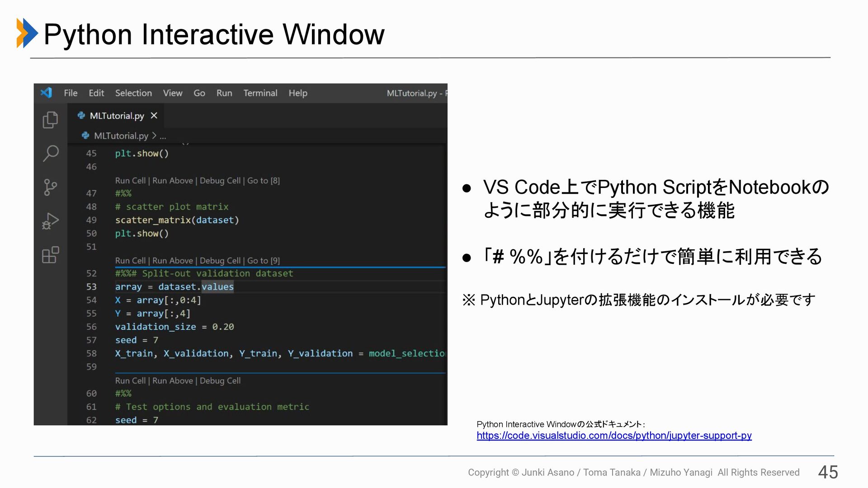Open the Run and Debug icon
868x488 pixels.
(x=50, y=221)
